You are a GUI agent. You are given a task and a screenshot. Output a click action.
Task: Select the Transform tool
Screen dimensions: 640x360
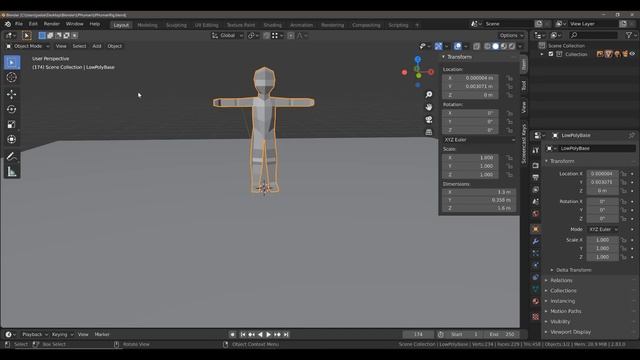(12, 139)
